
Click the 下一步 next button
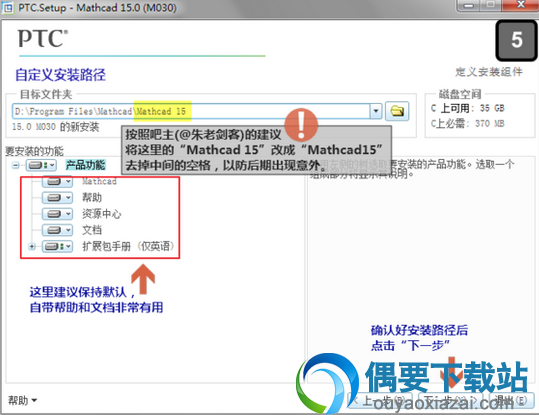449,400
